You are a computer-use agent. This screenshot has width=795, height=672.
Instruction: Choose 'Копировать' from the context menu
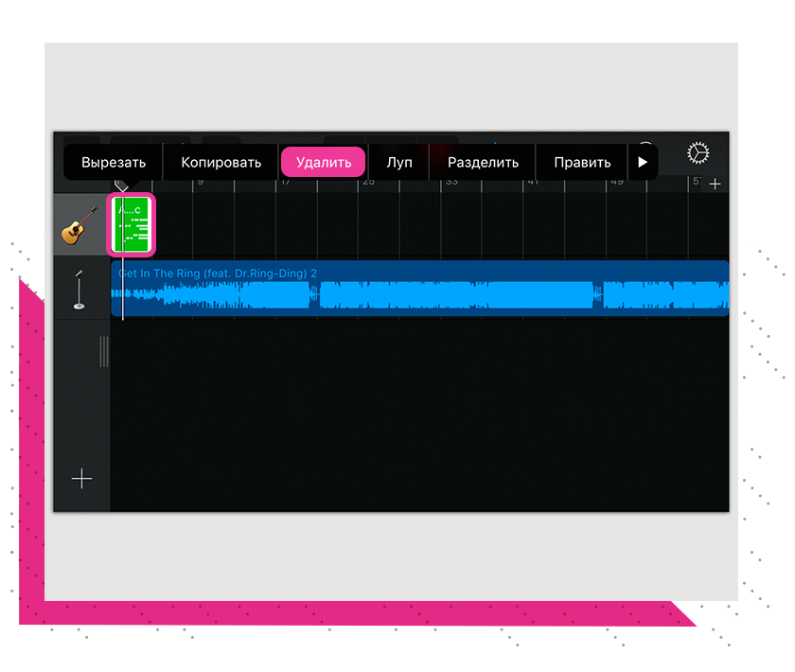(221, 162)
